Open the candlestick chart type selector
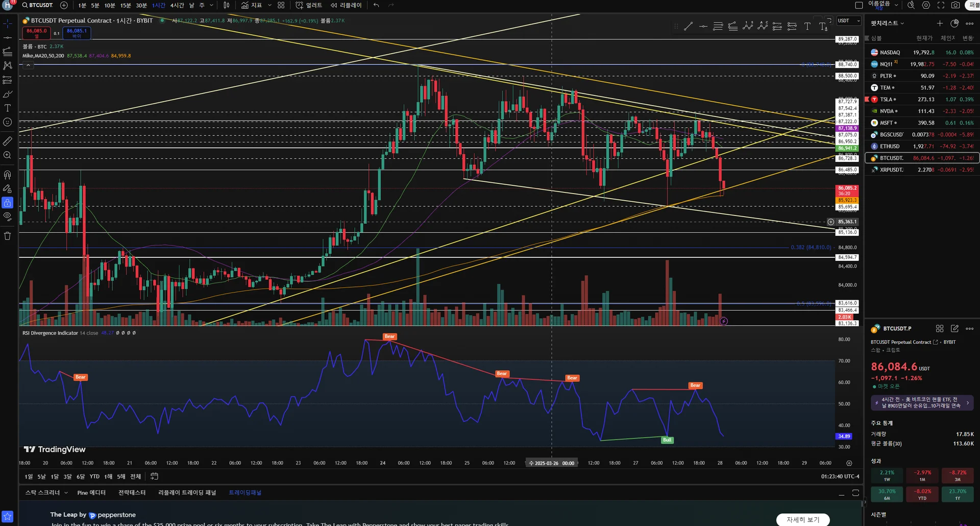The width and height of the screenshot is (980, 526). click(227, 5)
